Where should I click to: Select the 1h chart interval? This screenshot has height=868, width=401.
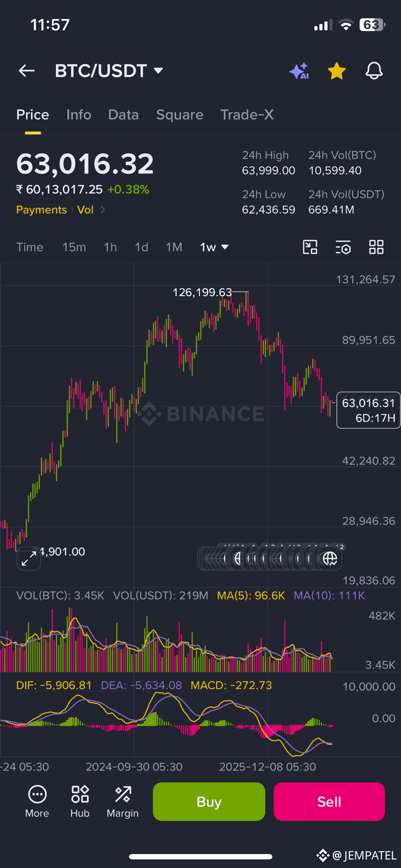pyautogui.click(x=110, y=247)
